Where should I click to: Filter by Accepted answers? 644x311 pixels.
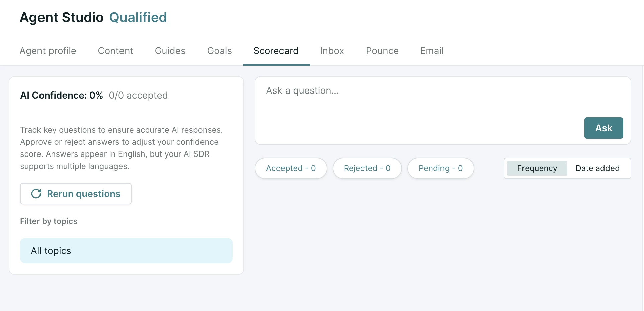(291, 168)
